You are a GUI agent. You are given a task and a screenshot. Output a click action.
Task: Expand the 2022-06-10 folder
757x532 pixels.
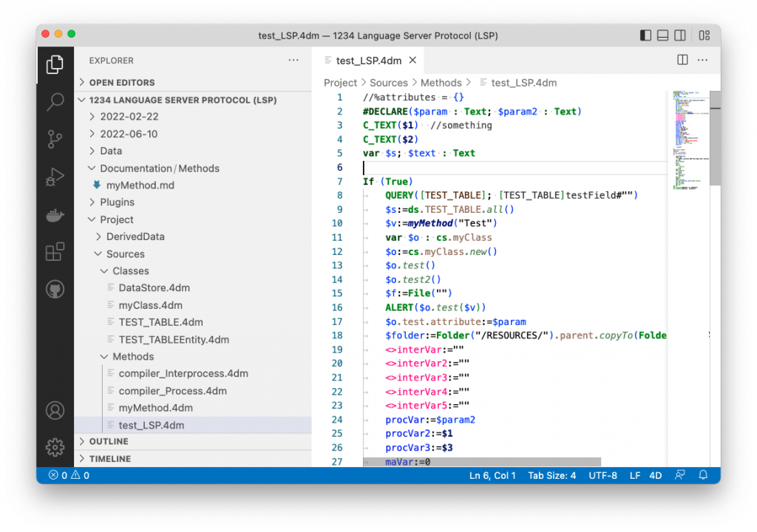[193, 134]
